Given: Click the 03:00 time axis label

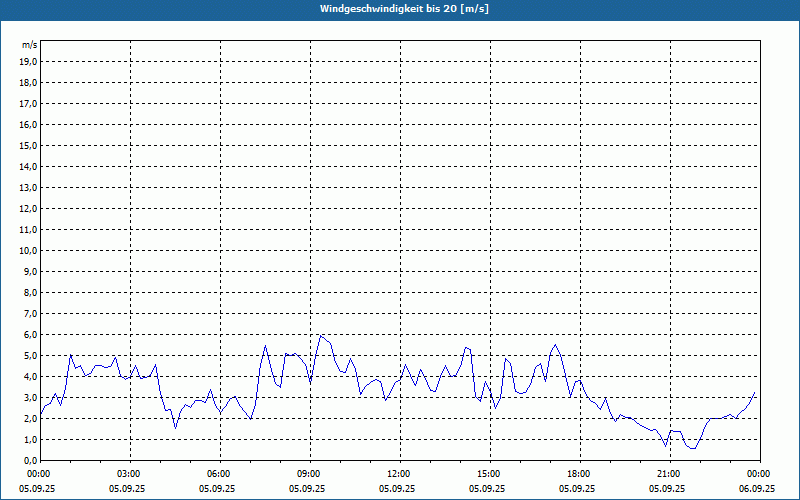Looking at the screenshot, I should coord(129,473).
